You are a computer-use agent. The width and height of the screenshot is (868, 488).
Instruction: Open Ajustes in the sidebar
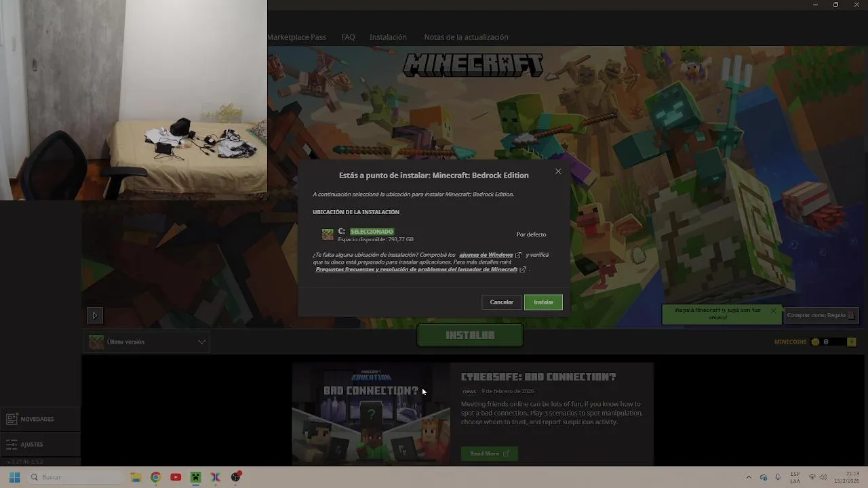41,445
